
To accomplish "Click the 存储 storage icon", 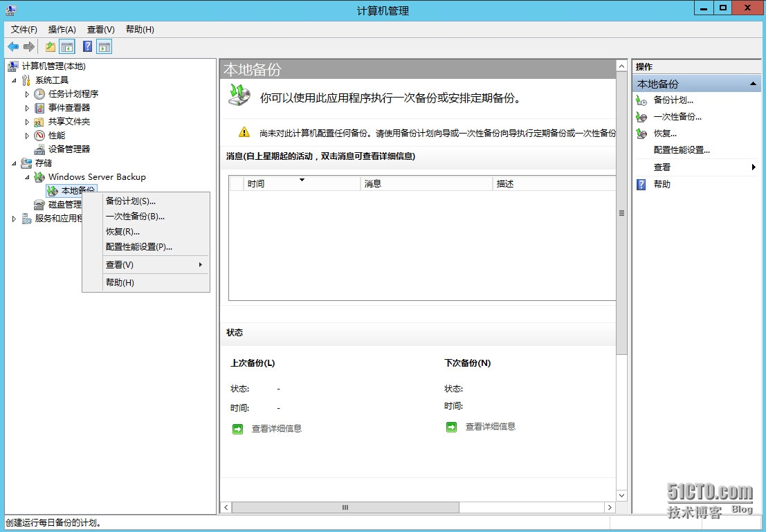I will 26,163.
